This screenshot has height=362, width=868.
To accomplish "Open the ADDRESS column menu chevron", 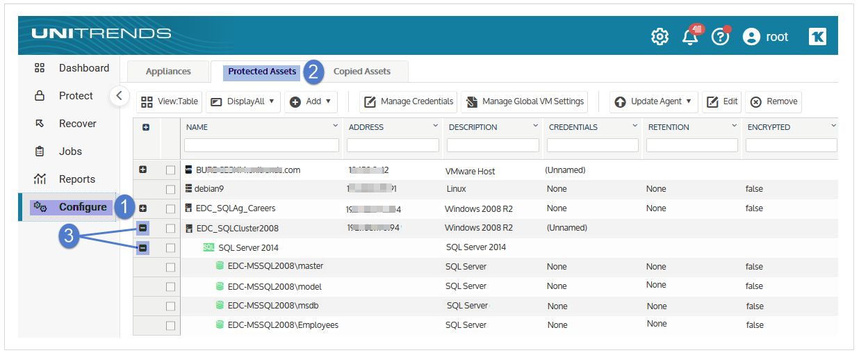I will coord(436,126).
